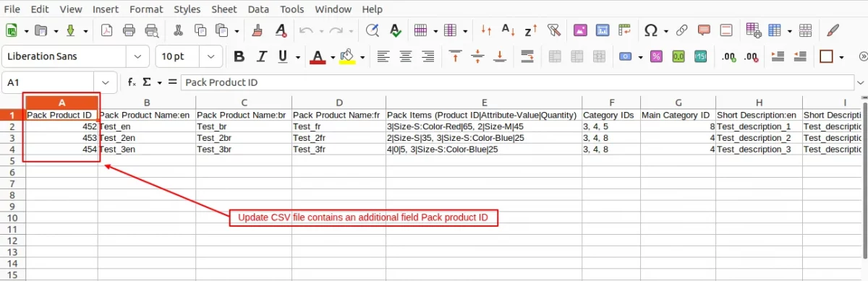Insert special character Omega icon
The image size is (868, 281).
coord(650,31)
